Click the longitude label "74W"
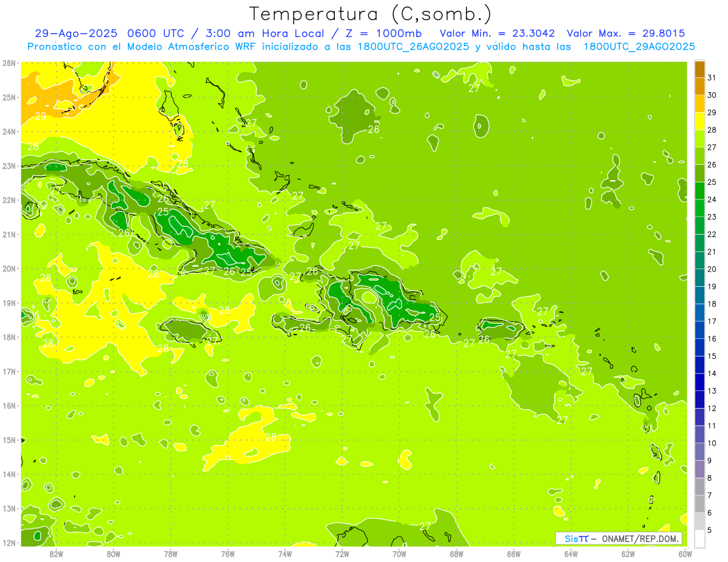 pos(285,554)
